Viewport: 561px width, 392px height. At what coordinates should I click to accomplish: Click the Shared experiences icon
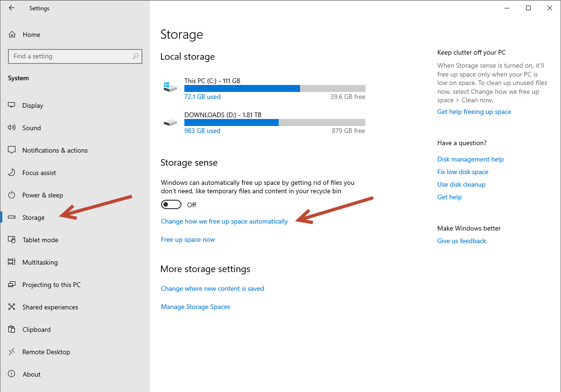click(x=12, y=307)
